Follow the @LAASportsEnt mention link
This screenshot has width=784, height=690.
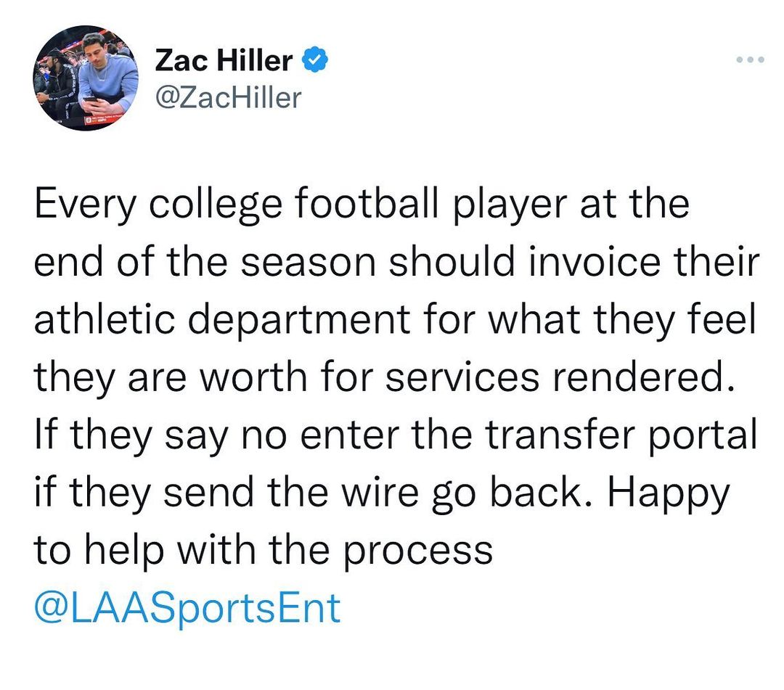(x=187, y=607)
